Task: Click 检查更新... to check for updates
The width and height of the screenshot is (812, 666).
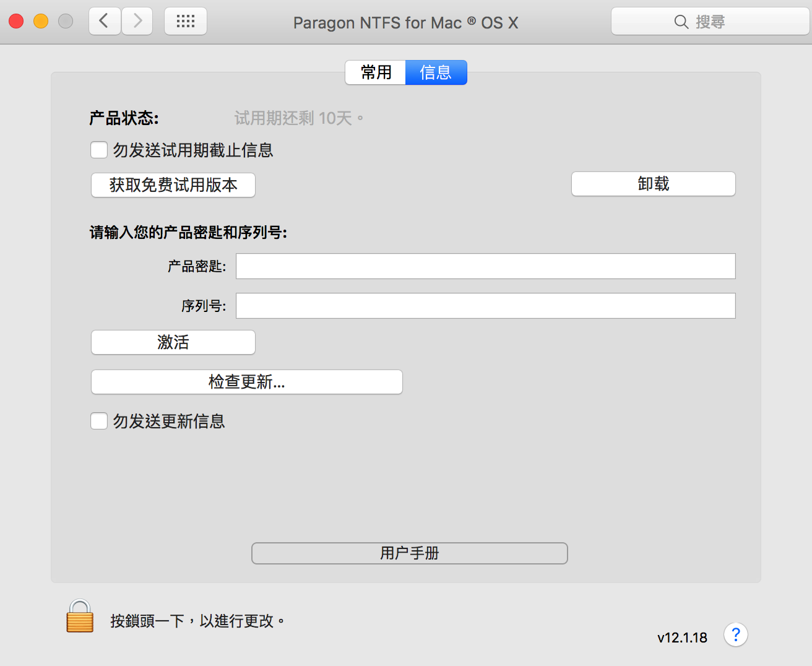Action: coord(247,382)
